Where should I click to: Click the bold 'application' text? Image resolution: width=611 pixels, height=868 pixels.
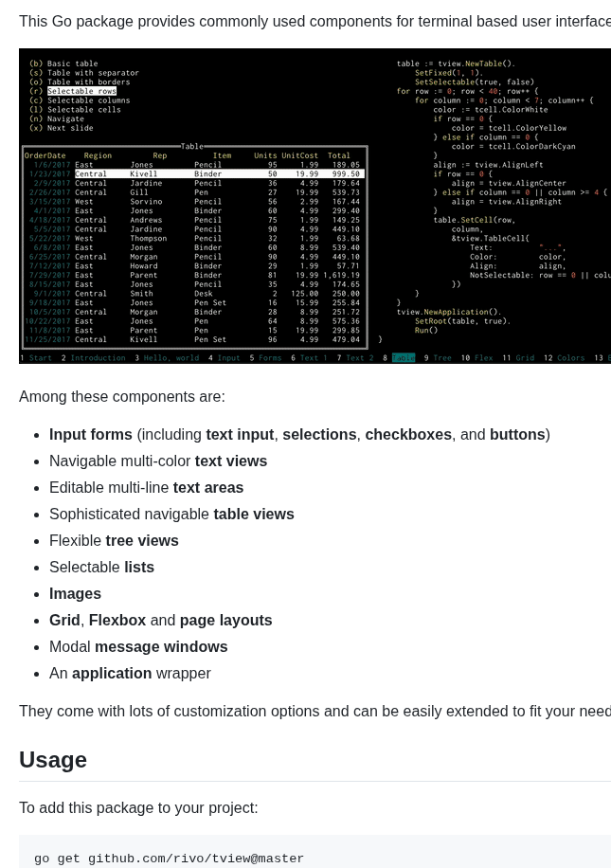click(x=112, y=674)
